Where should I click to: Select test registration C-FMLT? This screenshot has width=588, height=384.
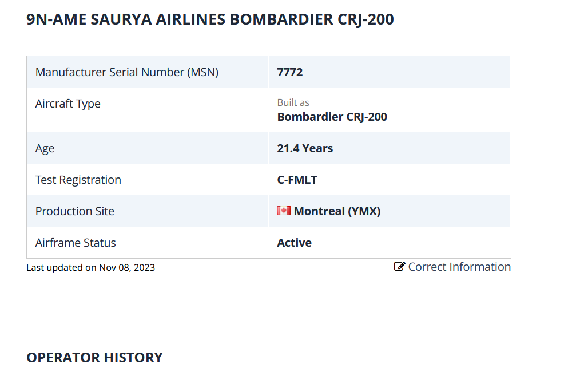point(297,180)
